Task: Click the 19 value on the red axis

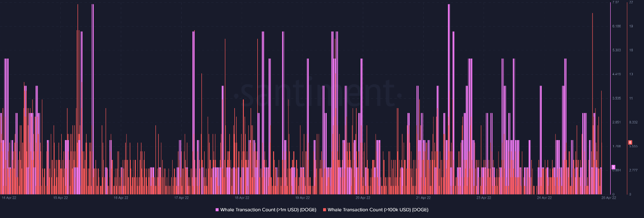Action: click(631, 26)
